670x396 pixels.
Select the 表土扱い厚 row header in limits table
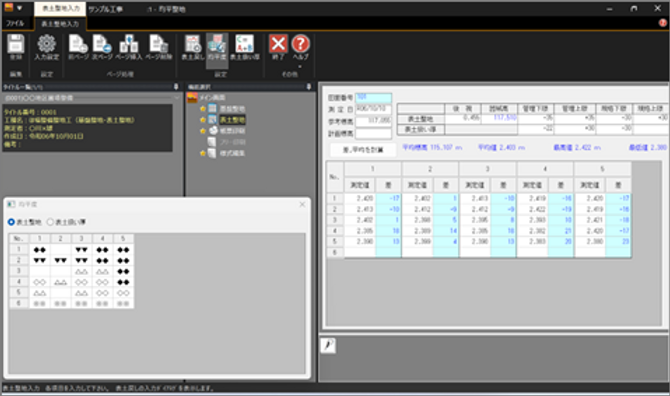421,129
